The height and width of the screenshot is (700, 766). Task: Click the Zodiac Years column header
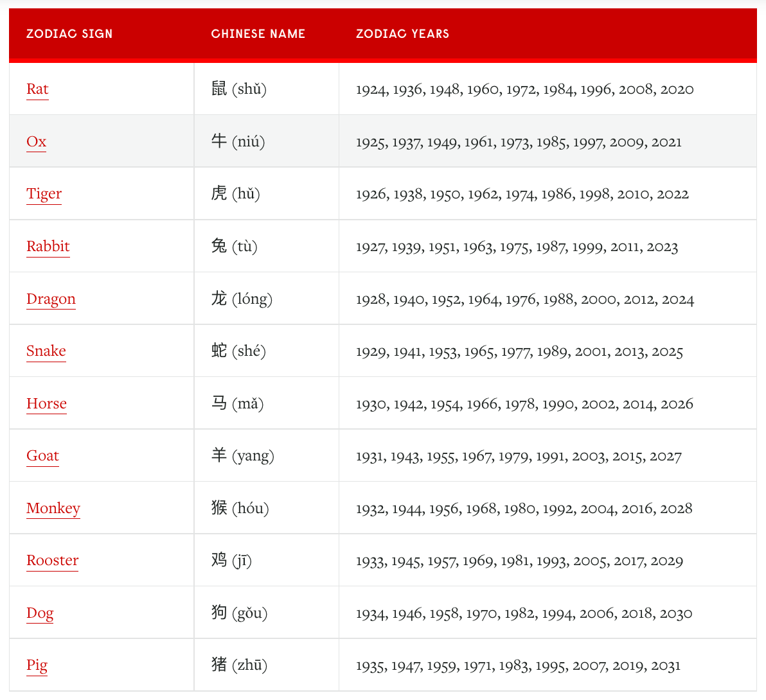402,34
